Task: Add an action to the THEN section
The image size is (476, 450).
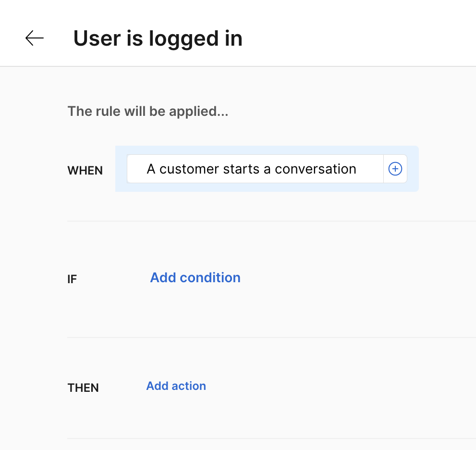Action: 176,386
